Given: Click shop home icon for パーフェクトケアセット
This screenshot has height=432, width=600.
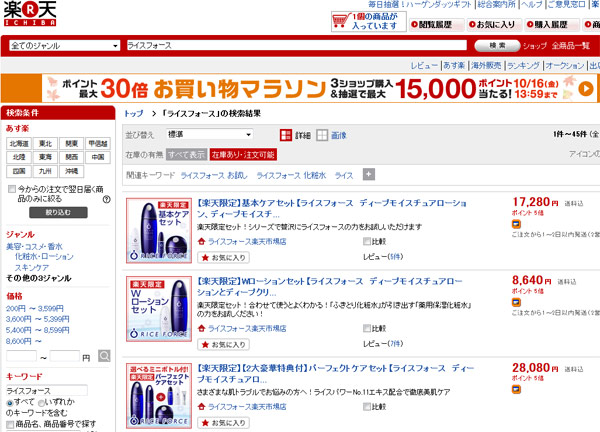Looking at the screenshot, I should (x=202, y=406).
